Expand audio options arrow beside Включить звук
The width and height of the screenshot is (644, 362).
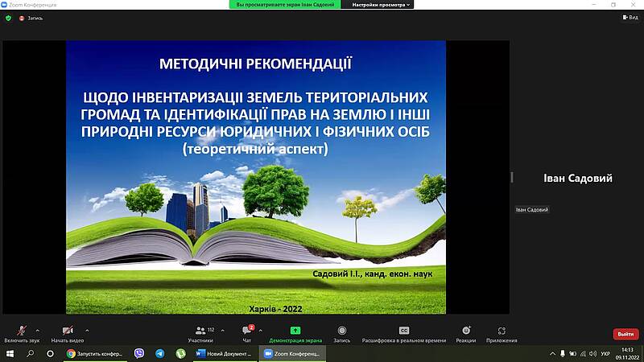pos(37,331)
